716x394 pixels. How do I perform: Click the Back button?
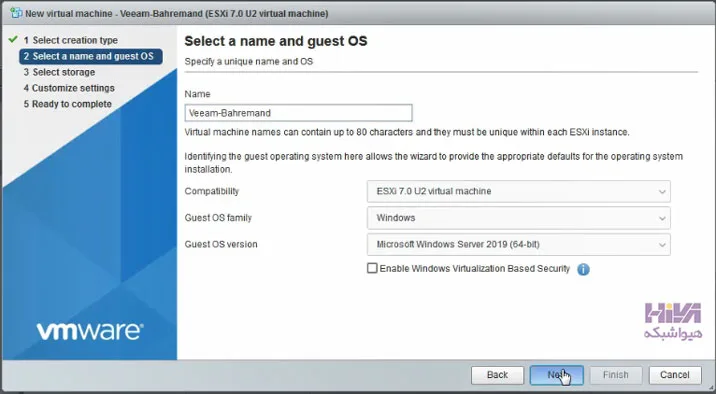[497, 375]
